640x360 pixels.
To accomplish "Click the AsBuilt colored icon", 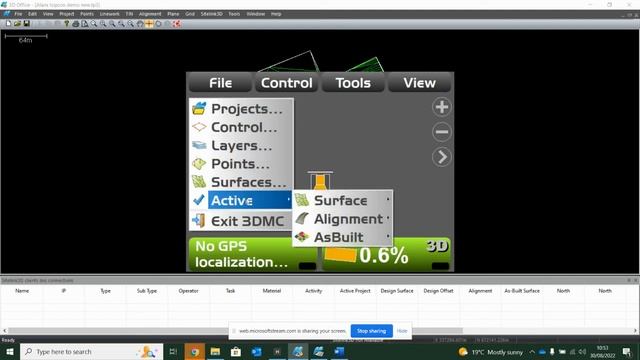I will [302, 237].
